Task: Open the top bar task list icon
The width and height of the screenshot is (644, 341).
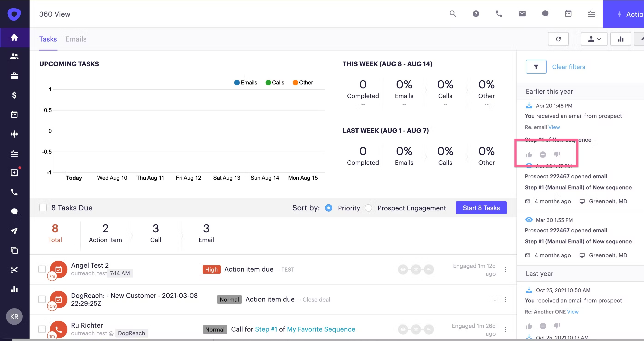Action: [591, 14]
